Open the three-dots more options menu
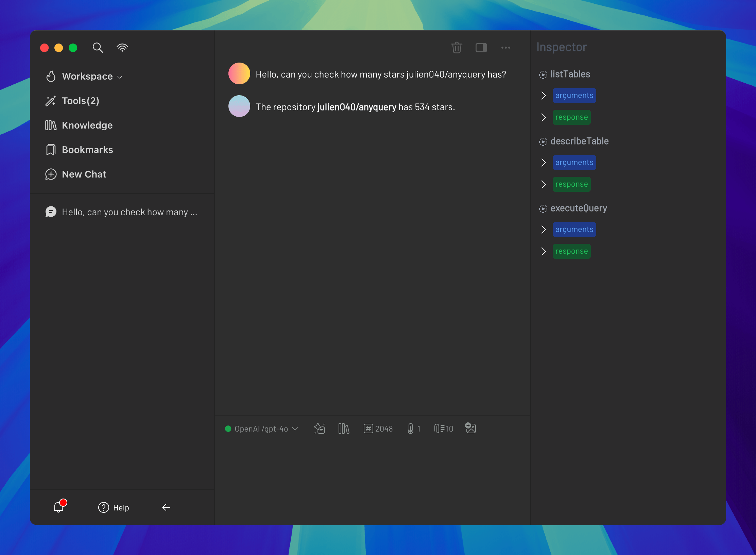Screen dimensions: 756x555 click(505, 48)
